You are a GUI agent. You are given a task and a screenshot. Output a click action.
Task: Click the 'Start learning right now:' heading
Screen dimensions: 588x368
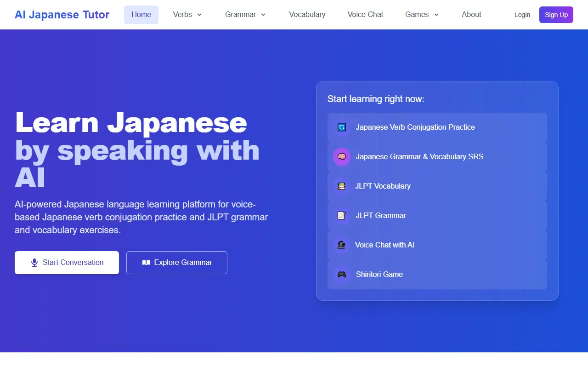click(376, 99)
